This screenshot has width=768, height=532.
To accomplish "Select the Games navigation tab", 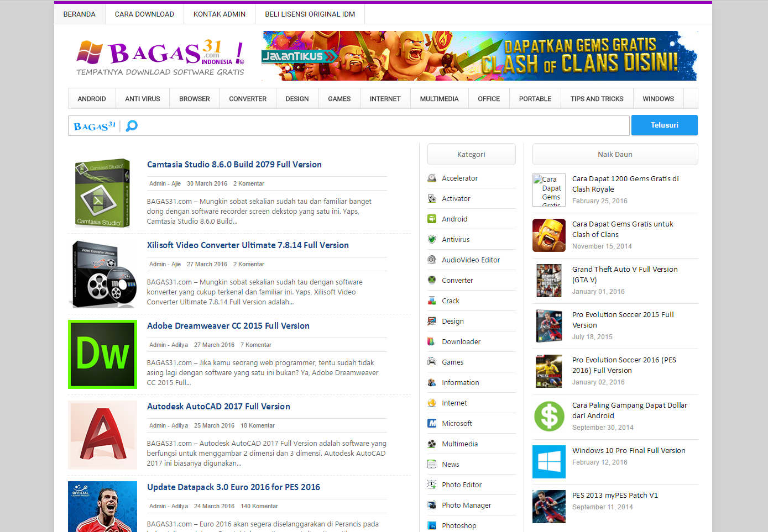I will [339, 99].
